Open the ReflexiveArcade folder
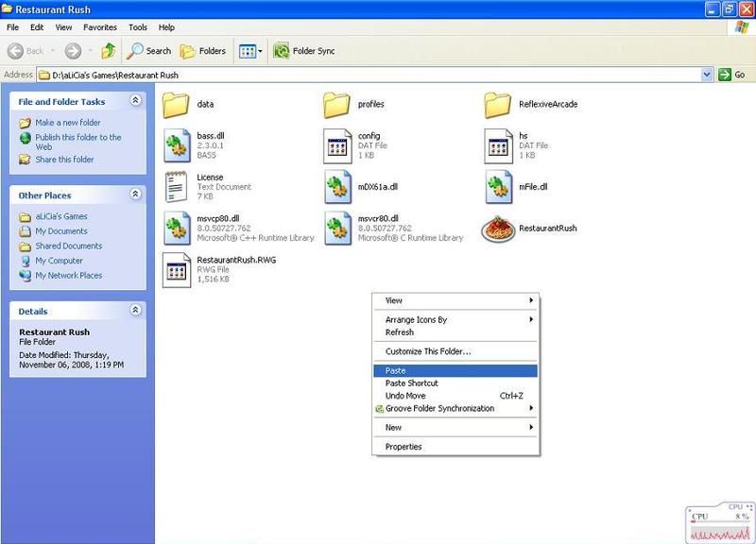This screenshot has width=756, height=544. 498,104
